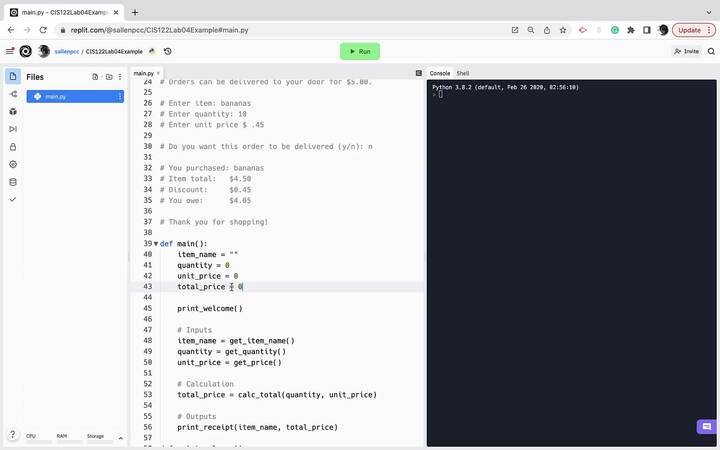Open the Packages sidebar icon
Screen dimensions: 720x450
click(13, 111)
